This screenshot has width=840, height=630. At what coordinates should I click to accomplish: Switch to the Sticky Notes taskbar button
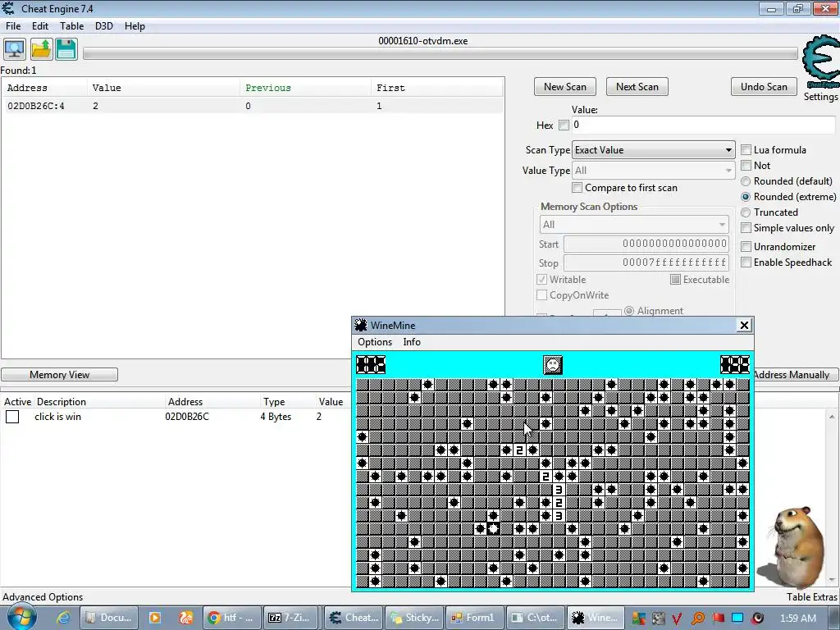tap(413, 618)
